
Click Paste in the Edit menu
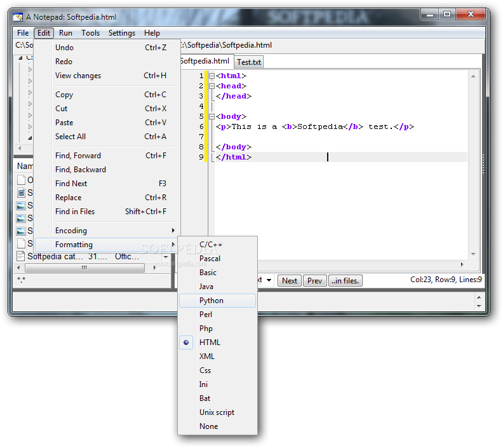click(x=107, y=123)
